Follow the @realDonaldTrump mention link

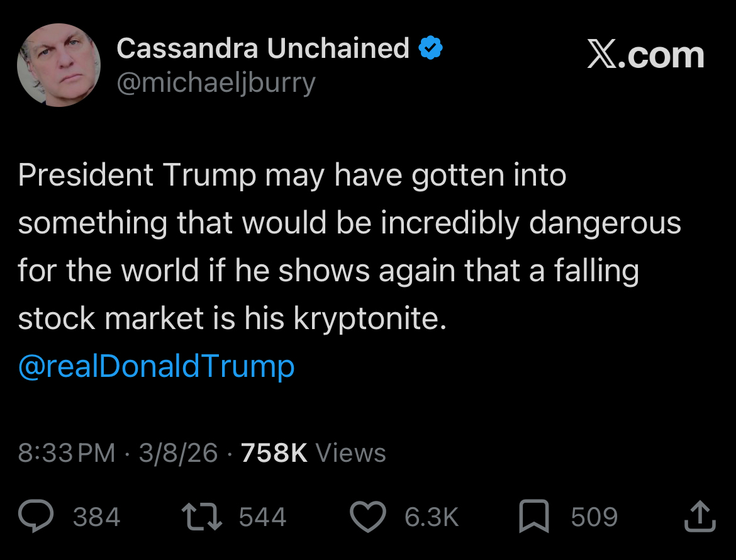[x=156, y=366]
